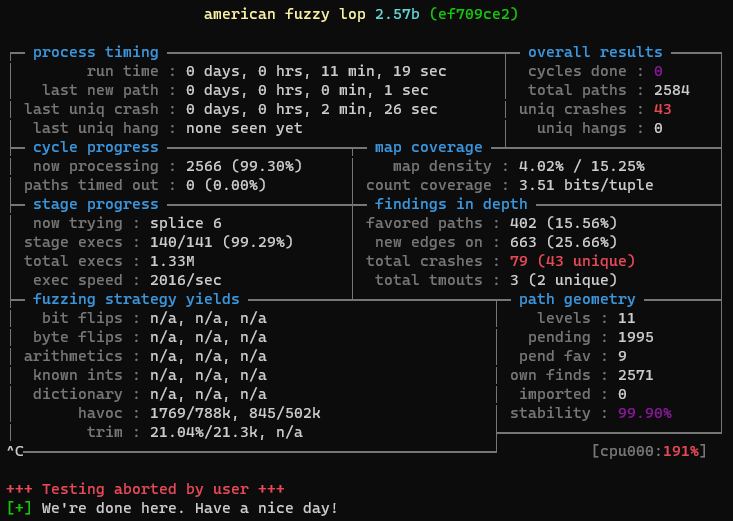The width and height of the screenshot is (733, 521).
Task: Click the 'favored paths' label
Action: click(424, 224)
